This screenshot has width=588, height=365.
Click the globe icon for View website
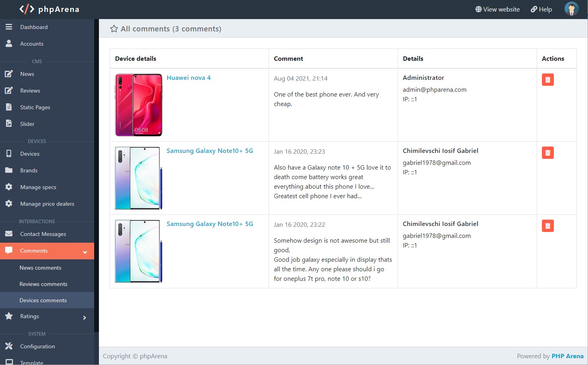[x=478, y=9]
